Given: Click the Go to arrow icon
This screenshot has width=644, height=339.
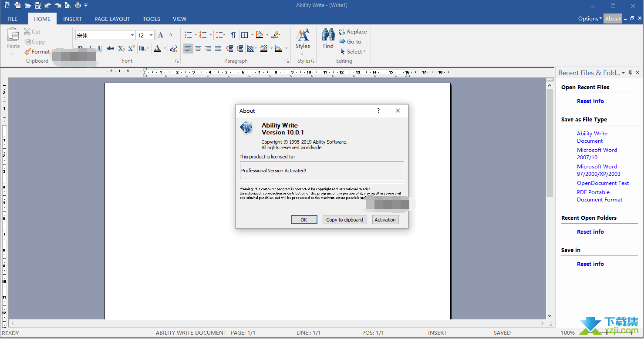Looking at the screenshot, I should point(342,41).
